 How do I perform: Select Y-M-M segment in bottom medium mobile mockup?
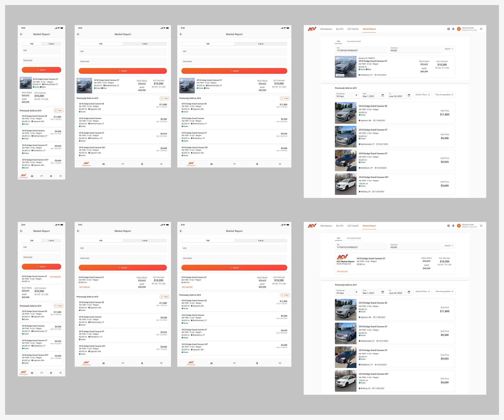(x=145, y=241)
